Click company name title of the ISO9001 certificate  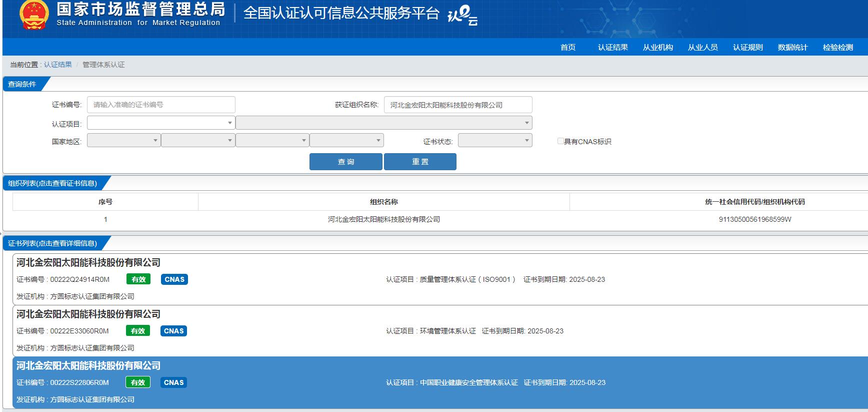[x=88, y=262]
